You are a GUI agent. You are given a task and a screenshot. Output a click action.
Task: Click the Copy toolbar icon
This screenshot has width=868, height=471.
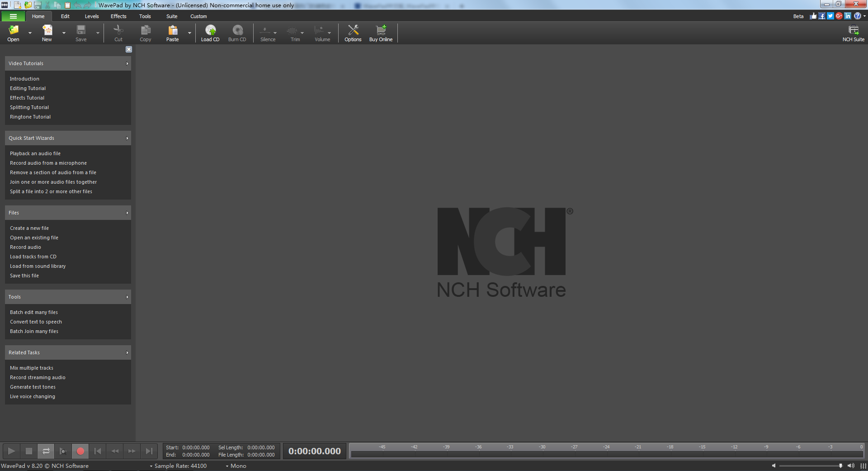(x=146, y=30)
